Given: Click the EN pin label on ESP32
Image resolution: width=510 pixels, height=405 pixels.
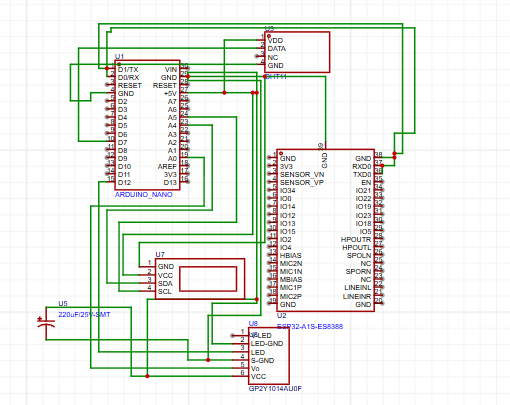Looking at the screenshot, I should 366,183.
